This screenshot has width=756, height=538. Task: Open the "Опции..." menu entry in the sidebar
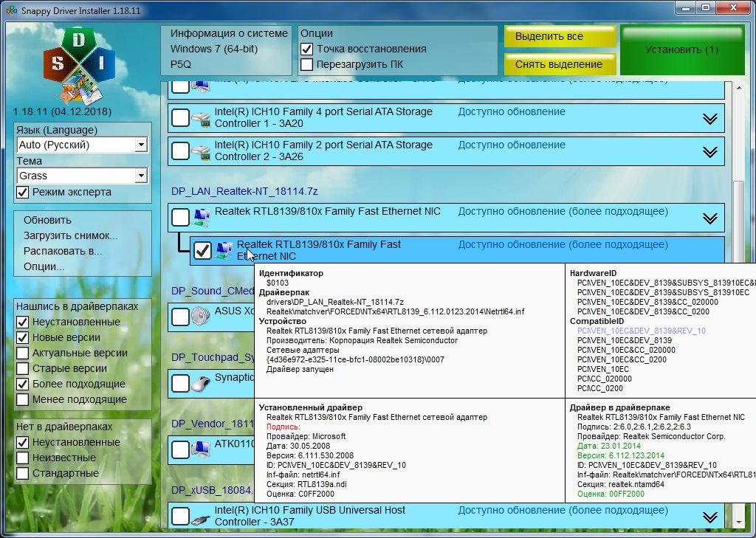(x=44, y=266)
